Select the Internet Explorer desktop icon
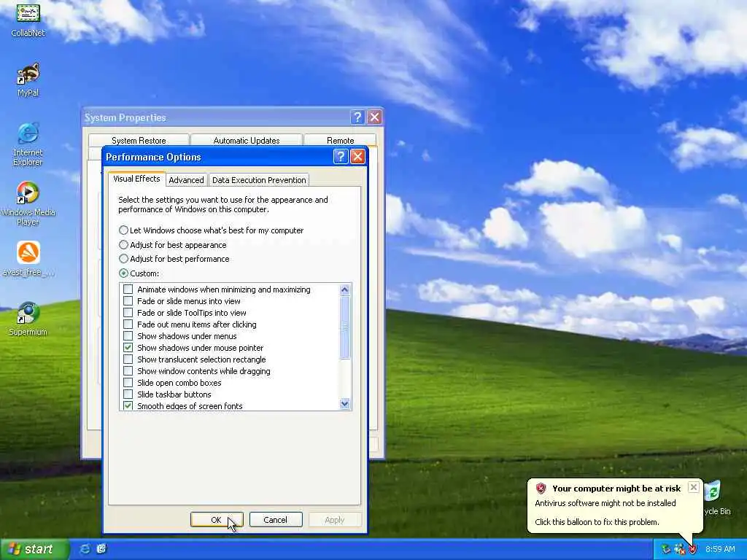This screenshot has height=560, width=747. (28, 144)
